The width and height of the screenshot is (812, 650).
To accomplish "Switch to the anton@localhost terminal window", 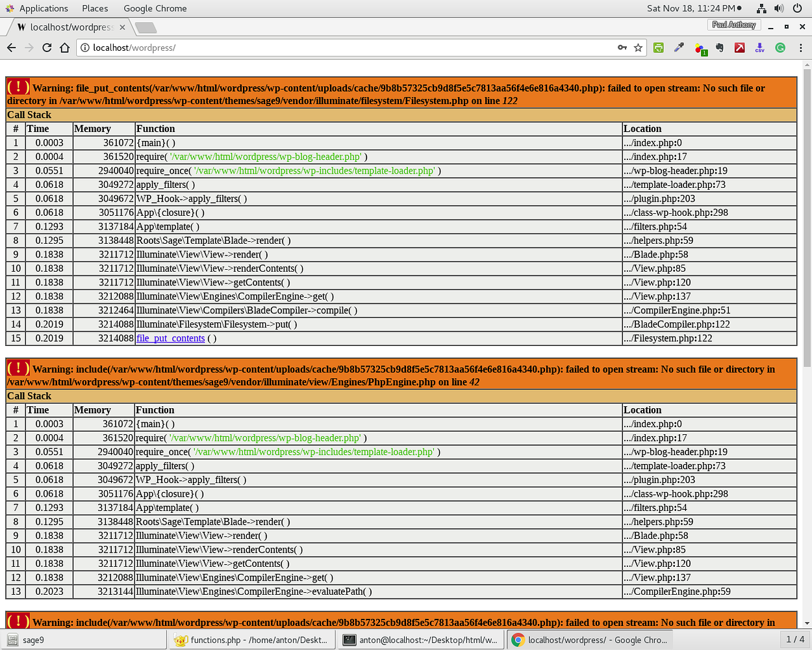I will [422, 640].
